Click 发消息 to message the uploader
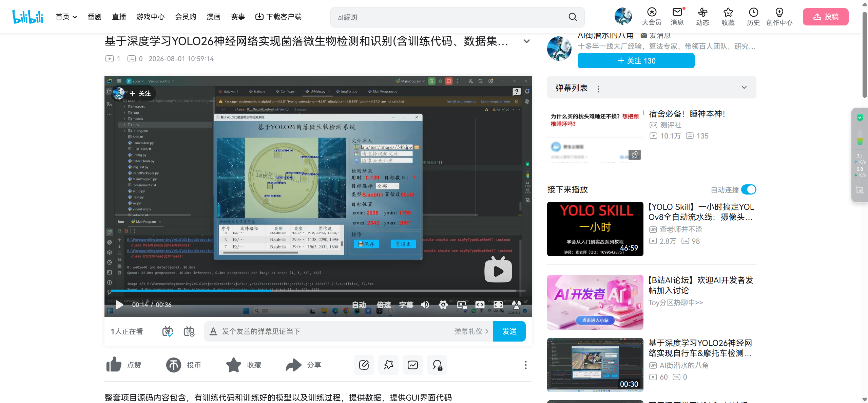 pyautogui.click(x=655, y=35)
